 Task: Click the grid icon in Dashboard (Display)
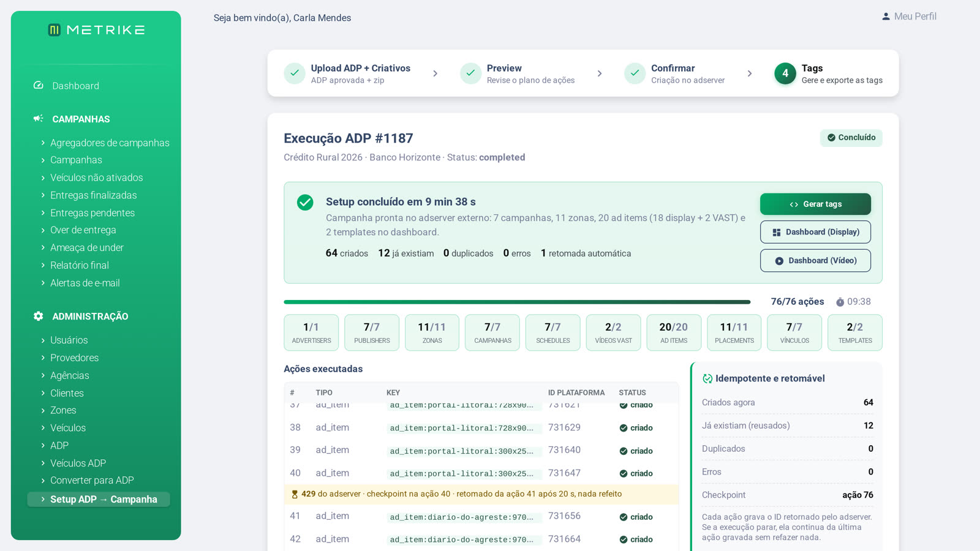(x=777, y=233)
